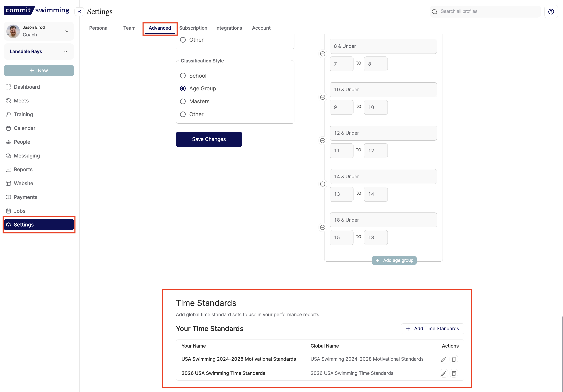Select Masters classification style
The image size is (563, 392).
(x=183, y=102)
